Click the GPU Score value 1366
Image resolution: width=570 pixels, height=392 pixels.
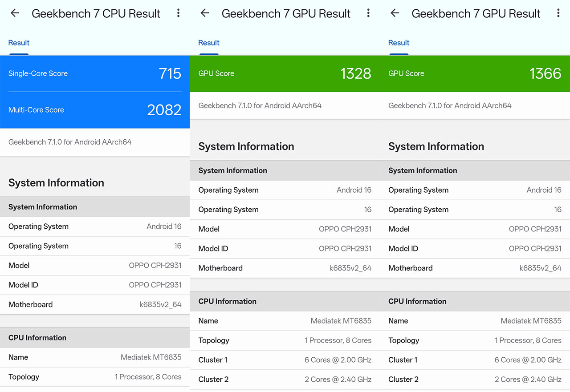click(x=546, y=73)
